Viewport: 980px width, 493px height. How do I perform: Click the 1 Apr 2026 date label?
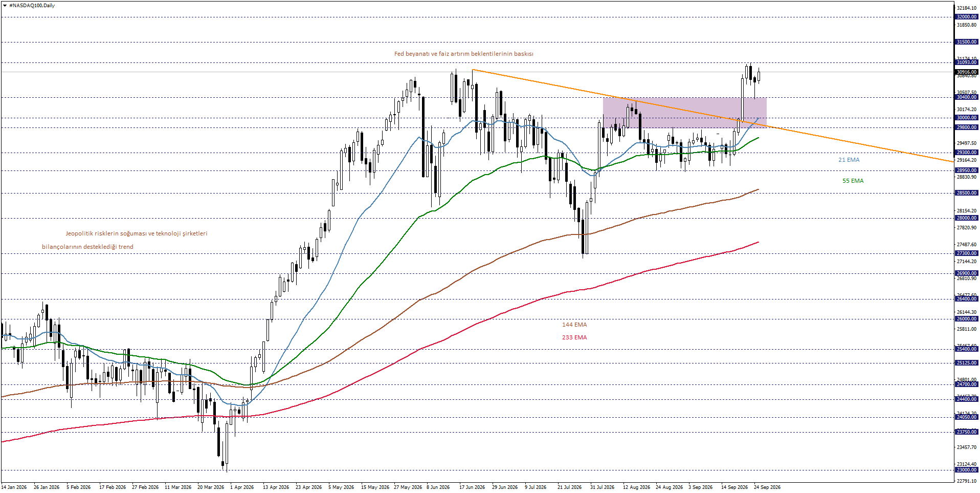(x=242, y=487)
